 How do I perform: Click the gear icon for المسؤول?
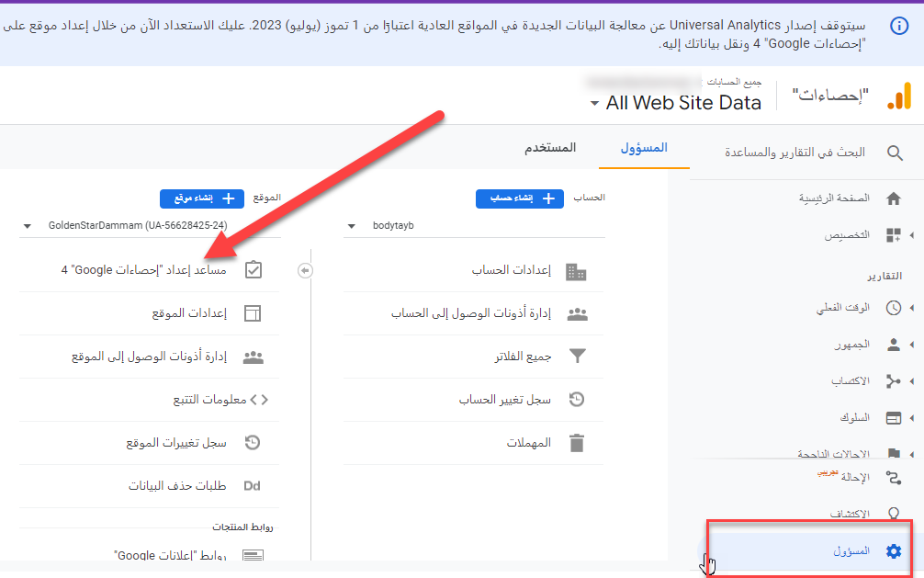coord(894,550)
